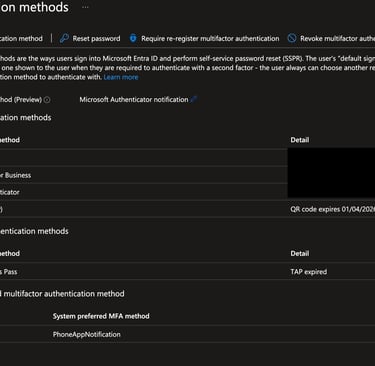Edit default sign-in method with pencil icon
This screenshot has height=366, width=375.
point(194,99)
